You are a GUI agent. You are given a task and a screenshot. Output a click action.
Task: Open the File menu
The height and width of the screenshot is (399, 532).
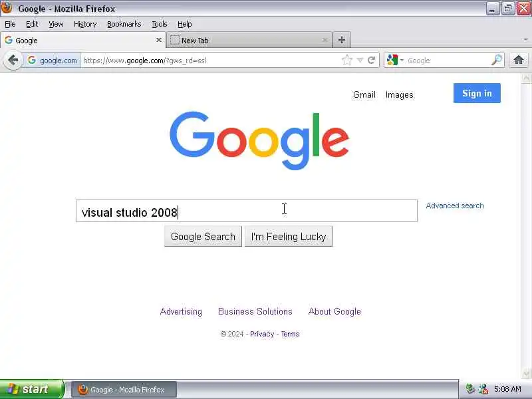point(10,24)
